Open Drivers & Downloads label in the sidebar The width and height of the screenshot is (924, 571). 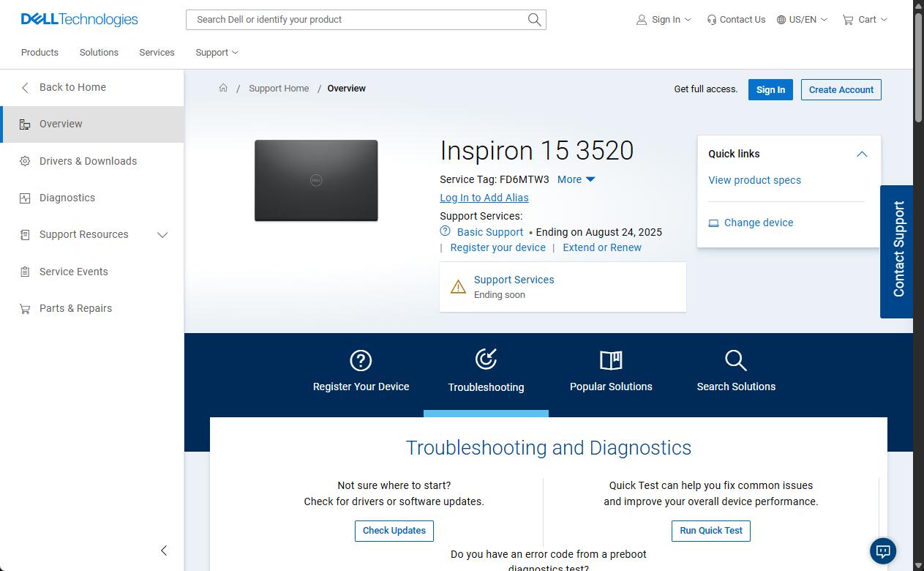click(x=88, y=161)
